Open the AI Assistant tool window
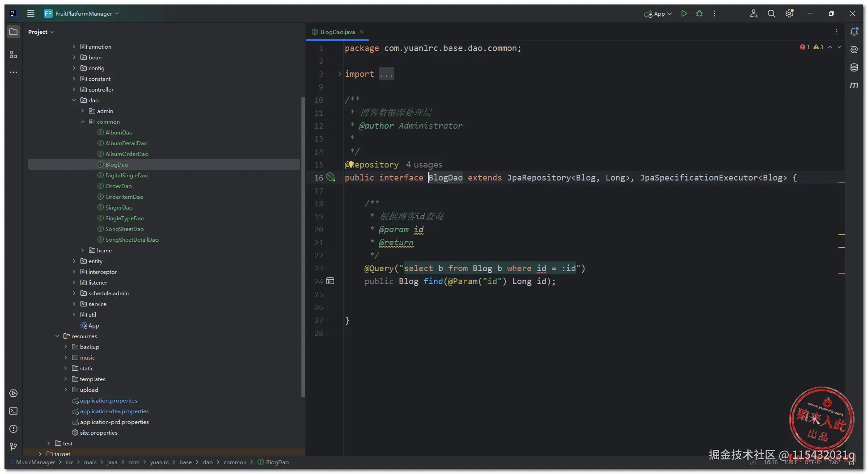The image size is (868, 474). 854,50
